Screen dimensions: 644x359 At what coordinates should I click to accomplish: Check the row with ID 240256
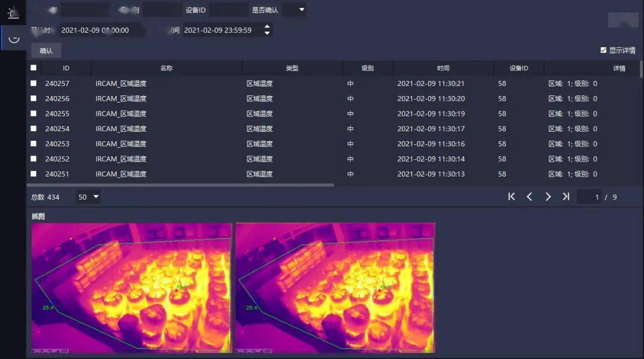(33, 98)
